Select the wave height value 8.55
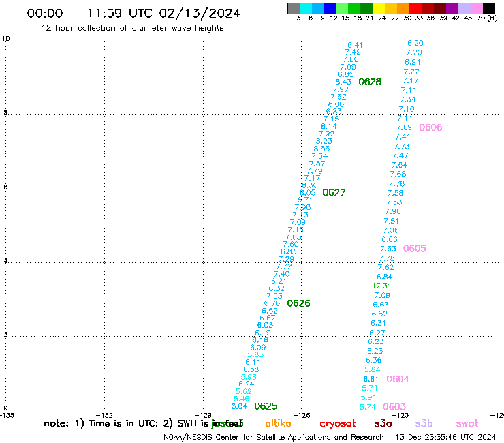504x443 pixels. pyautogui.click(x=321, y=149)
